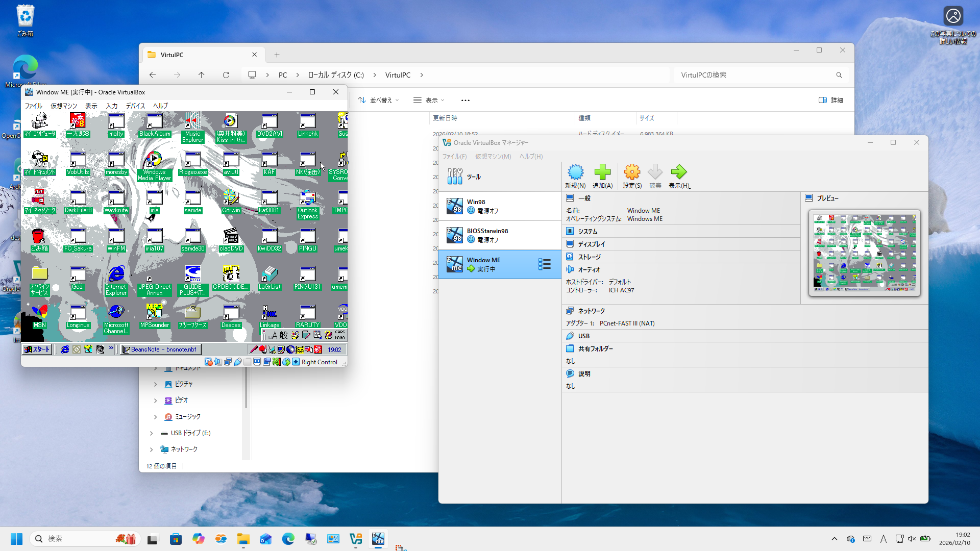Click the VM preview thumbnail

pyautogui.click(x=864, y=253)
